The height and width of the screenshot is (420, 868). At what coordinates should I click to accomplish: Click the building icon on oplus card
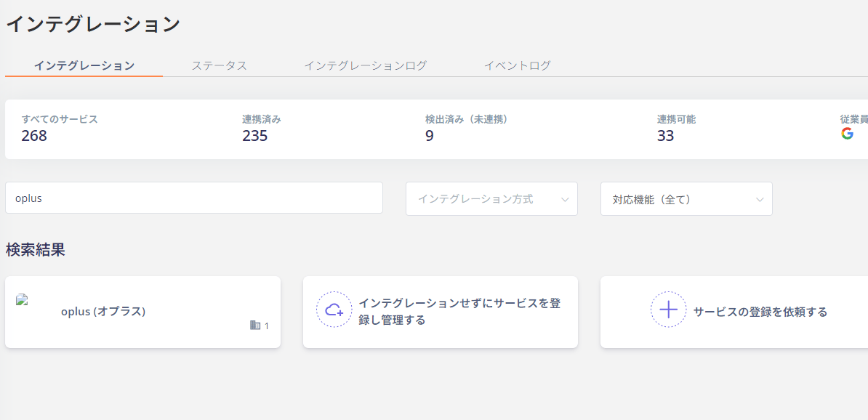255,326
